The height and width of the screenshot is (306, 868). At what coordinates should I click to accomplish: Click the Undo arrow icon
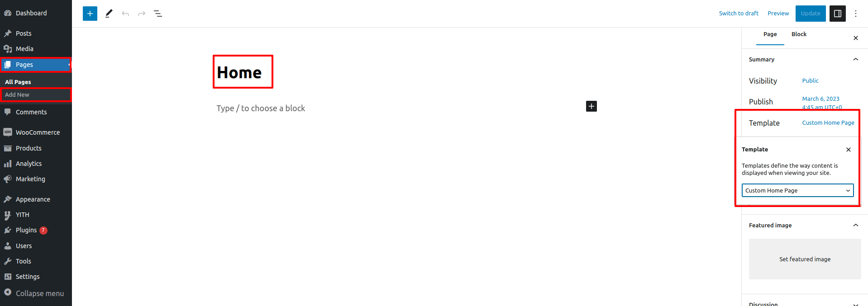click(x=125, y=14)
